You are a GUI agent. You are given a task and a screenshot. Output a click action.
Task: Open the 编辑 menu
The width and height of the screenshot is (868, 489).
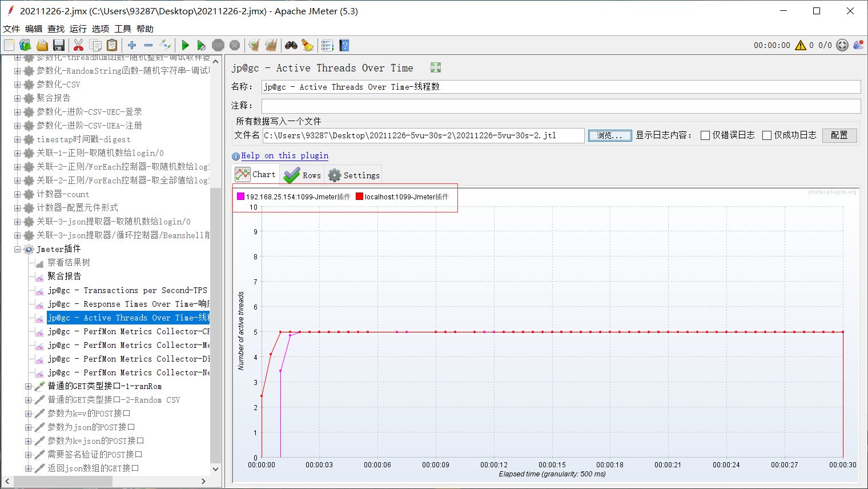click(x=34, y=29)
